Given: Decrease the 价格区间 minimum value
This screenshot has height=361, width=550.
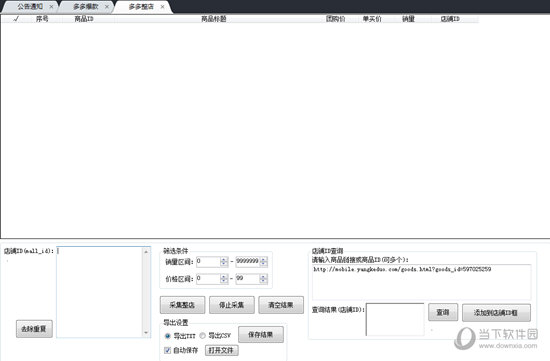Looking at the screenshot, I should (224, 281).
